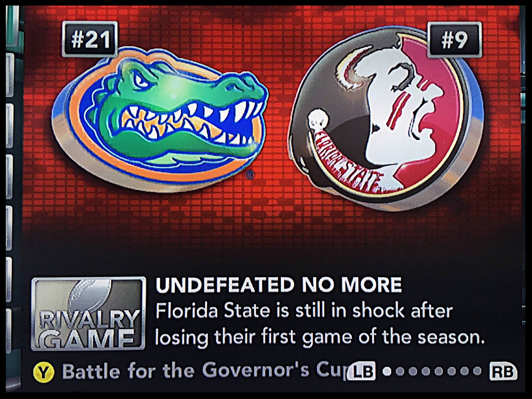Screen dimensions: 532x399
Task: Select the second page indicator dot
Action: point(400,371)
